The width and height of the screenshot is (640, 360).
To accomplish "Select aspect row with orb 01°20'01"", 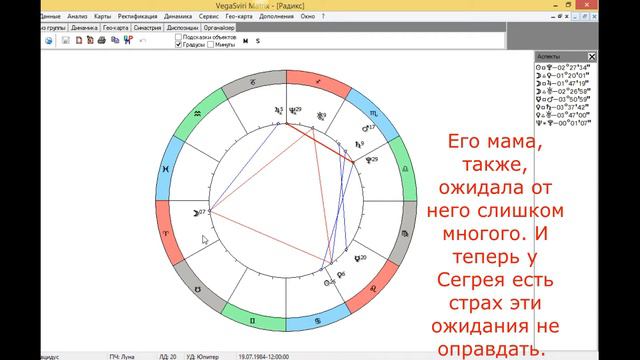I will click(563, 76).
